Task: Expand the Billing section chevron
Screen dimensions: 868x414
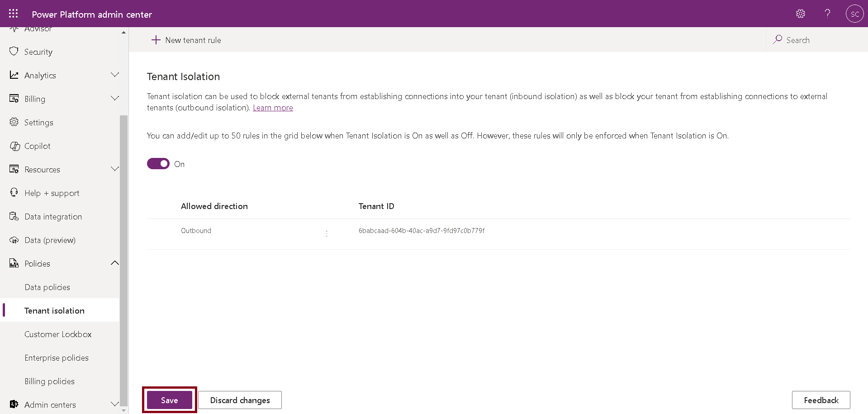Action: point(115,98)
